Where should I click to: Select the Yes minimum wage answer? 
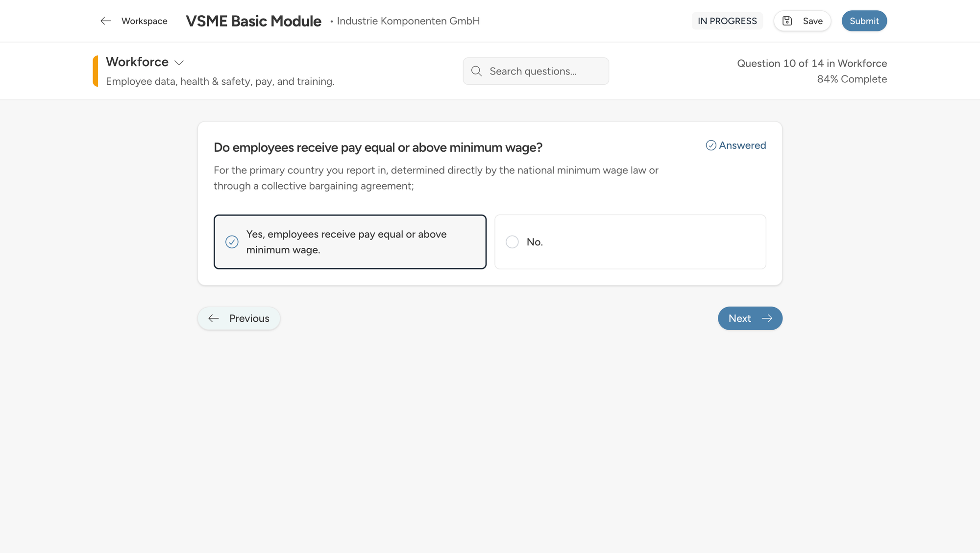point(349,241)
